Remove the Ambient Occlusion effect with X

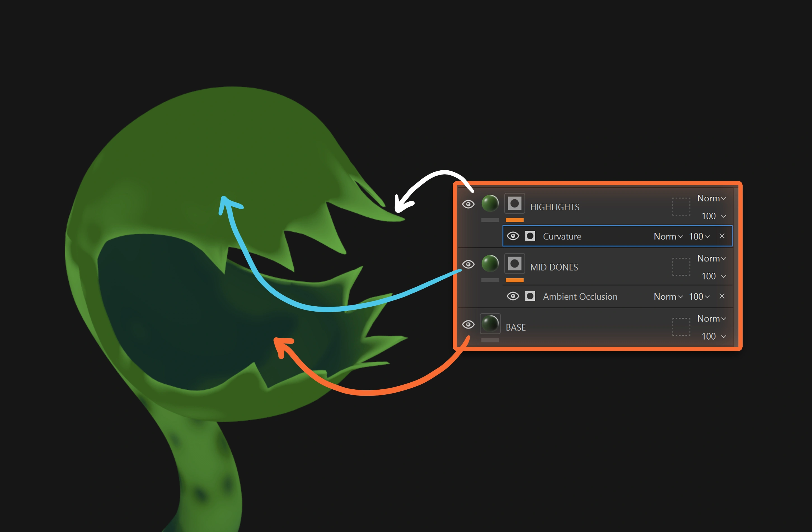click(x=722, y=296)
